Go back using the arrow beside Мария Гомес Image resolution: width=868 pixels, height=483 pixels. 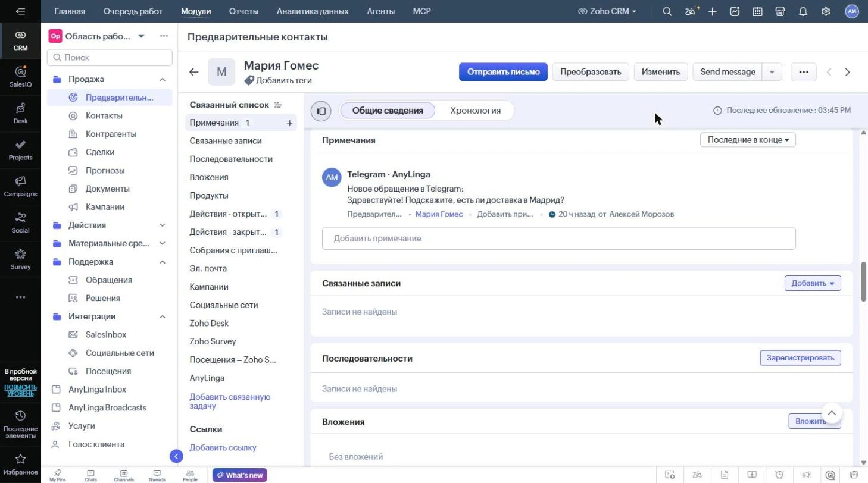193,72
